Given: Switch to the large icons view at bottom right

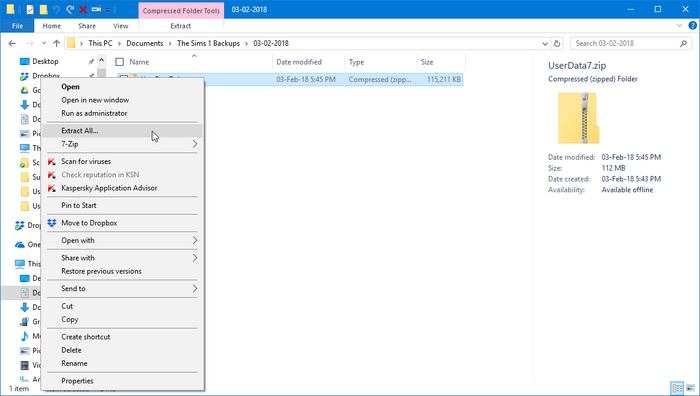Looking at the screenshot, I should tap(691, 388).
